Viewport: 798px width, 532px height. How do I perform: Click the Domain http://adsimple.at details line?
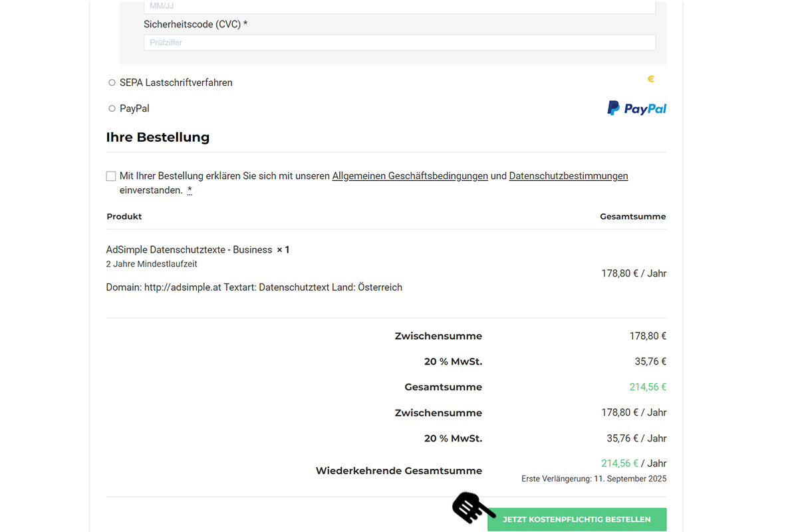pyautogui.click(x=254, y=288)
